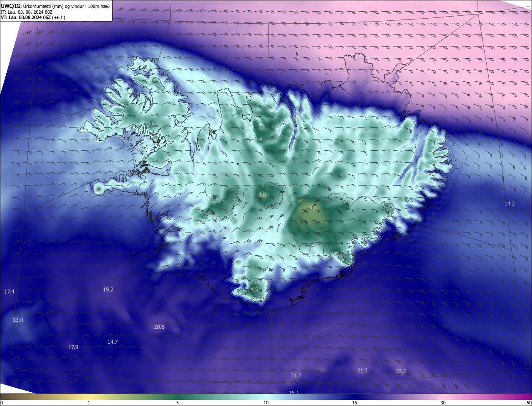Click the 13.4 precipitation value label

point(18,320)
